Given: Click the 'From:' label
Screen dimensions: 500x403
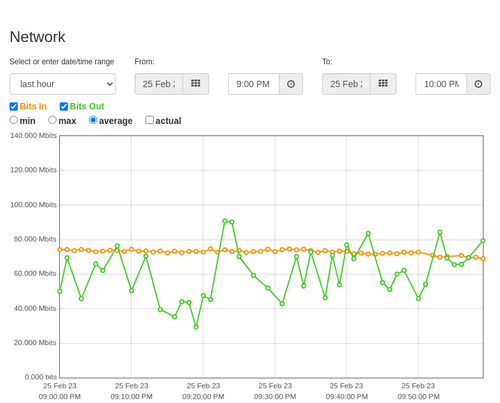Looking at the screenshot, I should point(144,62).
